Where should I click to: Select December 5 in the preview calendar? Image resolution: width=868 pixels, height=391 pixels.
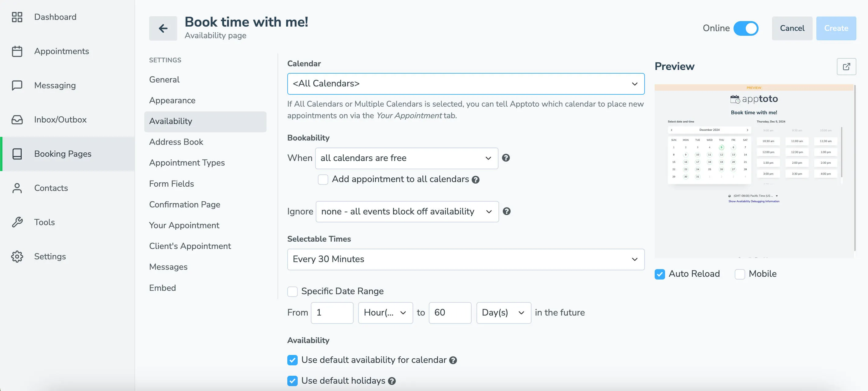721,147
